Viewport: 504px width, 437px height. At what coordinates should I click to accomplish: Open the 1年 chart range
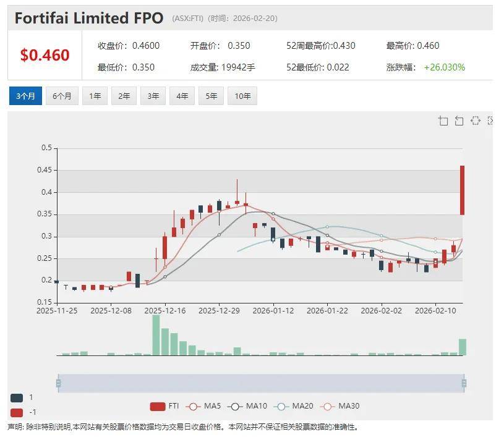point(95,96)
